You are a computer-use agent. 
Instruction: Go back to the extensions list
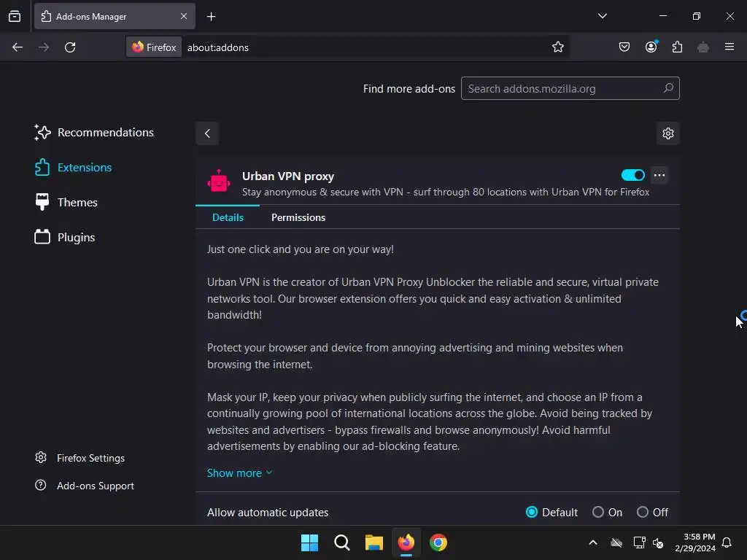point(207,133)
